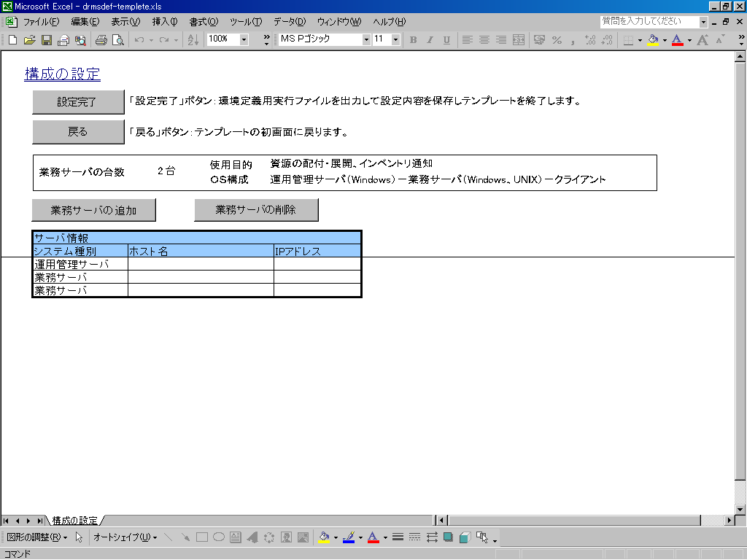Open the MS Pゴシック font name dropdown
Screen dimensions: 747x560
[366, 39]
